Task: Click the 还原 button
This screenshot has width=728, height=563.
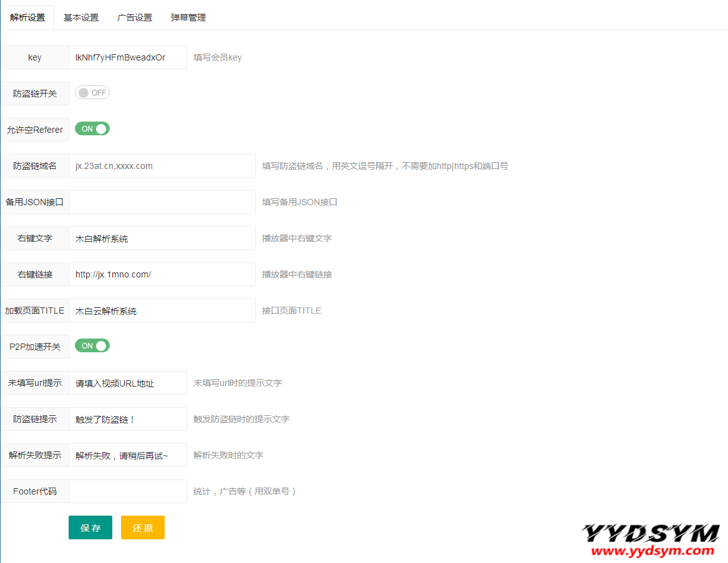Action: pos(143,527)
